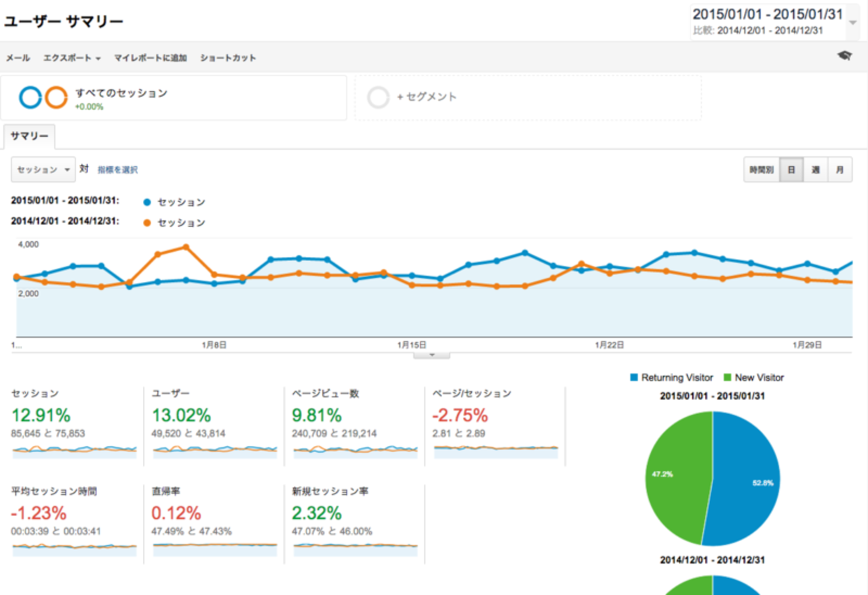Click the 240,709 と 219,214 pageview values
Image resolution: width=868 pixels, height=595 pixels.
coord(335,433)
